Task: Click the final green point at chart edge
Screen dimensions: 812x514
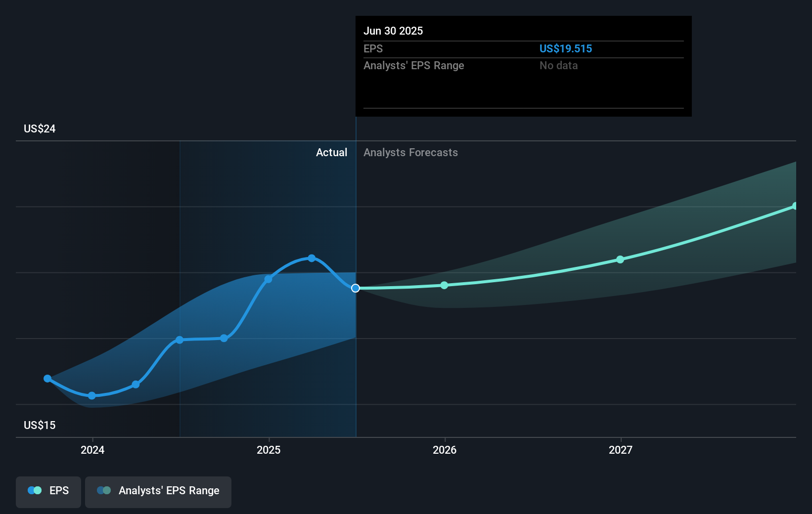Action: click(x=795, y=205)
